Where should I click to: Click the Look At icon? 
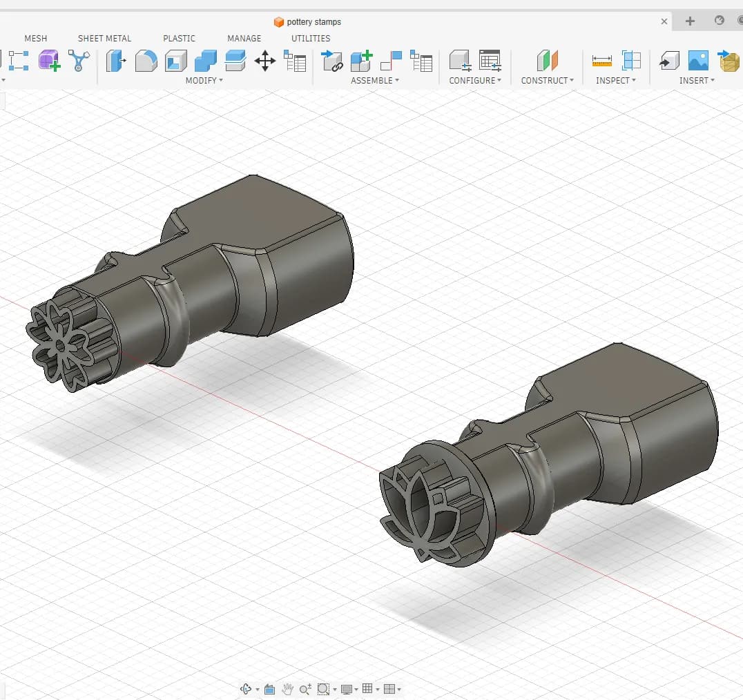[x=269, y=689]
